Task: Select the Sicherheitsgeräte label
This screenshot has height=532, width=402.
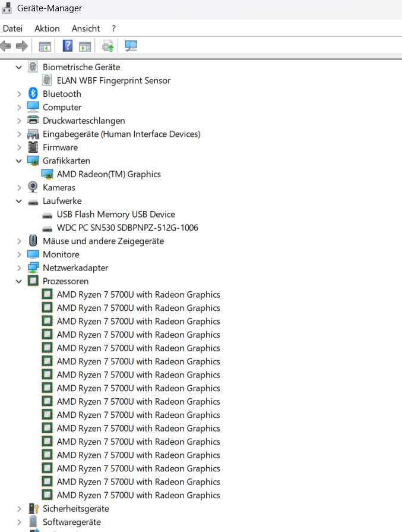Action: [76, 509]
